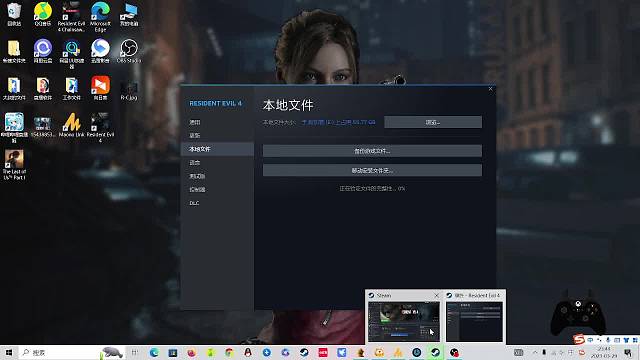Close the Steam thumbnail preview
Viewport: 640px width, 360px height.
coord(436,295)
